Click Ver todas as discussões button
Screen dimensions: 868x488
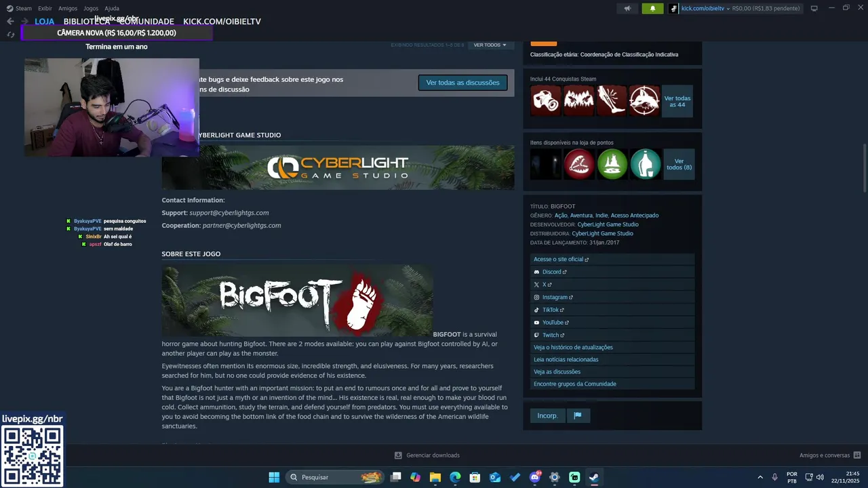pos(462,83)
